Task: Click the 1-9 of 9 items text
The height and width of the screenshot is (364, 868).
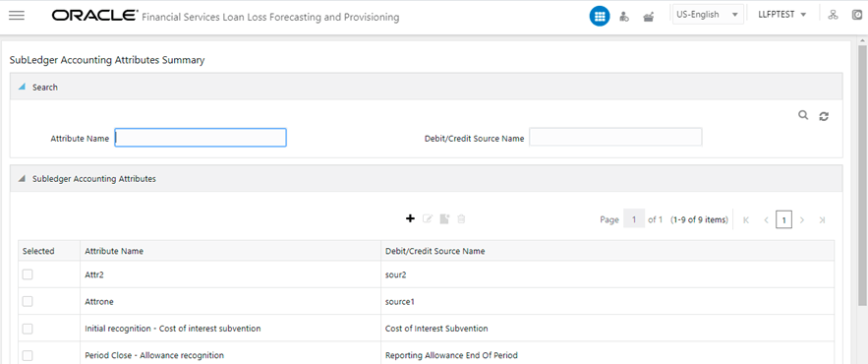Action: click(x=699, y=220)
